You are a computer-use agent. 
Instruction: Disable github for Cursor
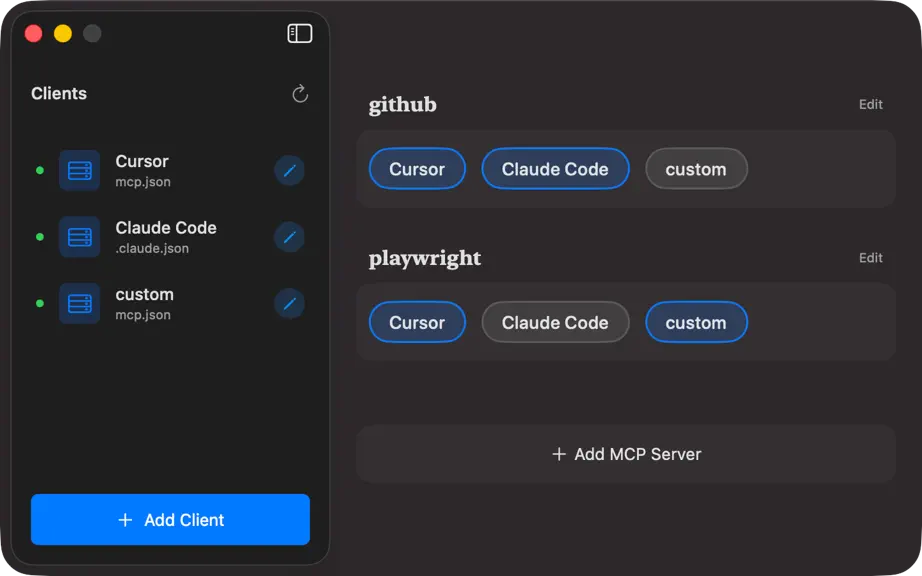pyautogui.click(x=417, y=169)
